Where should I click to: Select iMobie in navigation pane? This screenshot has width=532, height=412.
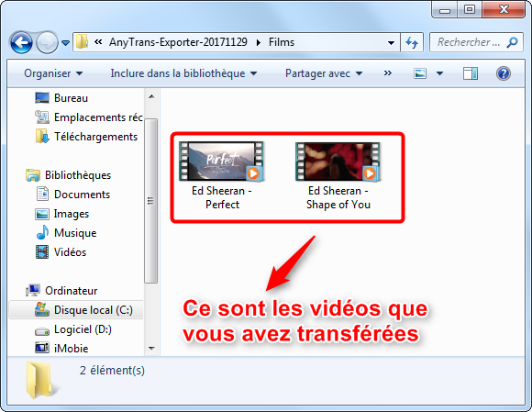72,349
